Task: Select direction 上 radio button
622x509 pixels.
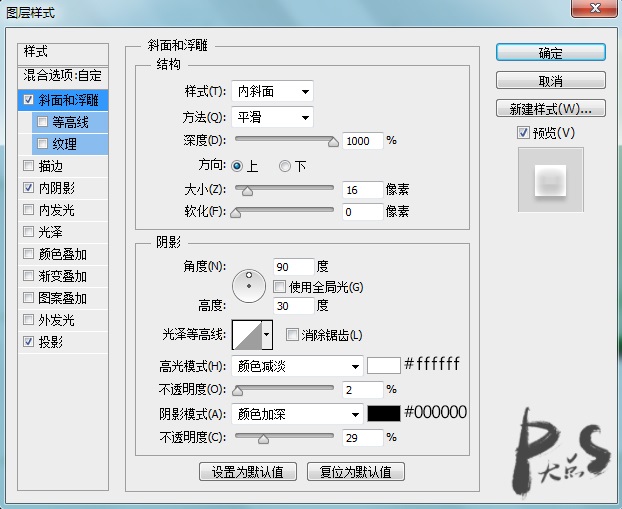Action: pos(237,166)
